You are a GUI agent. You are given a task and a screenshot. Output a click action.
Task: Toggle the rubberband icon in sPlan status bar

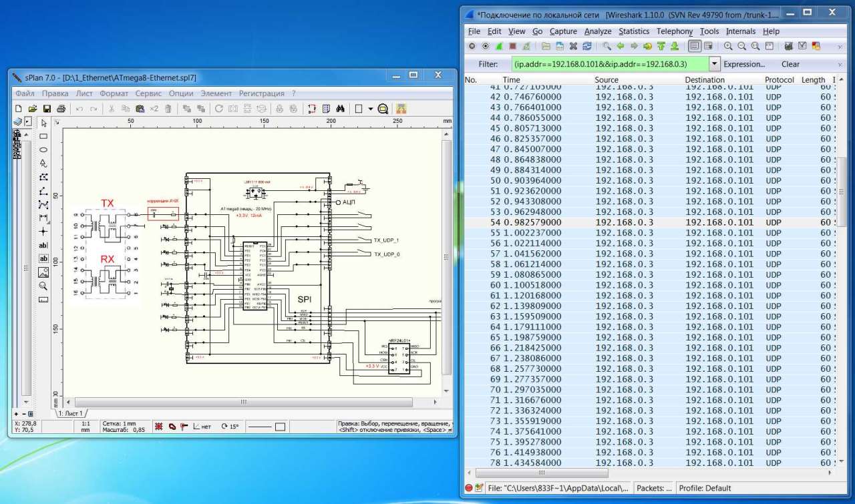(172, 427)
